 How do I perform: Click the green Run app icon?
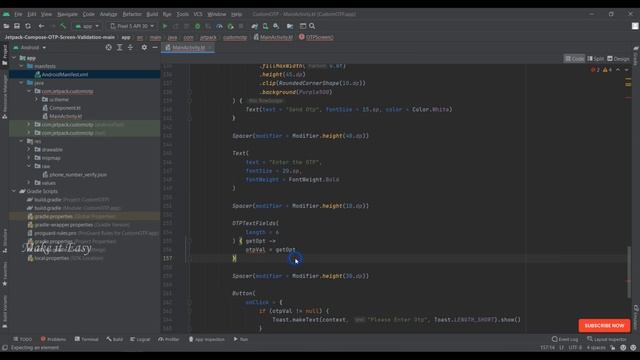pos(165,26)
